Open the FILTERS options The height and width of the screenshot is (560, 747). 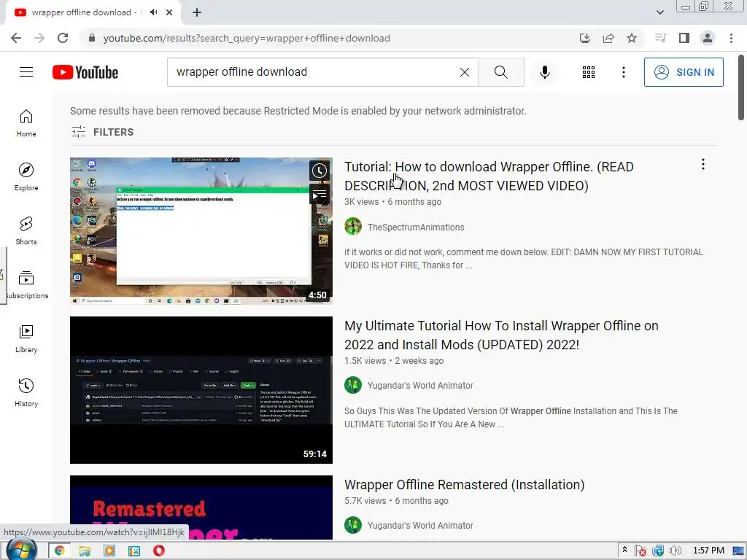click(x=102, y=132)
